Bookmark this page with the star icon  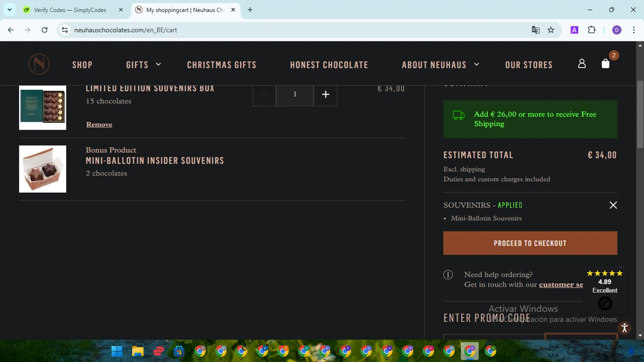coord(551,30)
